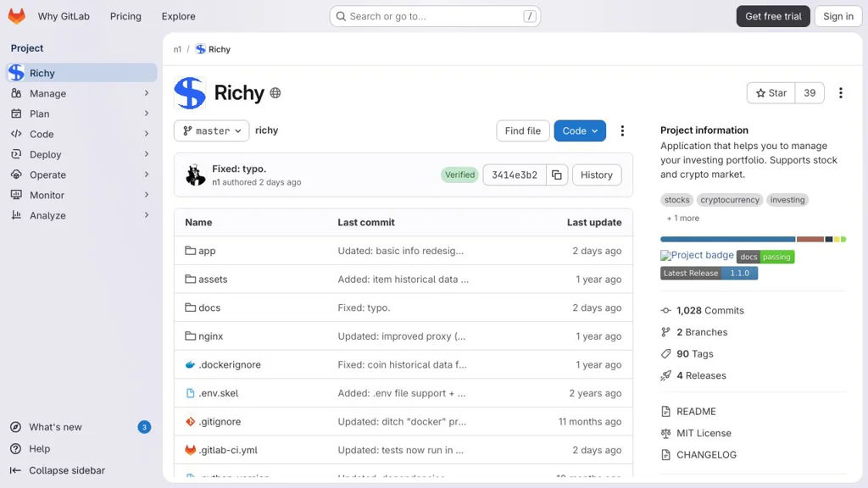
Task: Click the 'Fixed: typo.' commit title
Action: click(x=239, y=169)
